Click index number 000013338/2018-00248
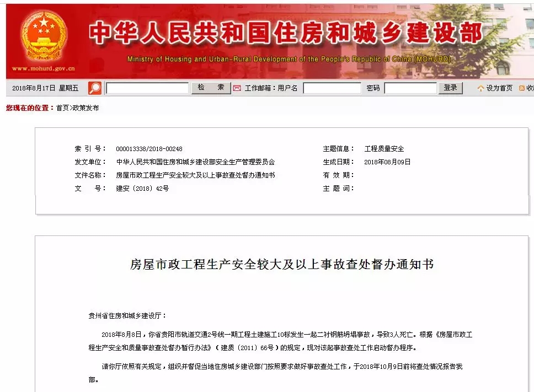Viewport: 534px width, 392px height. 149,149
